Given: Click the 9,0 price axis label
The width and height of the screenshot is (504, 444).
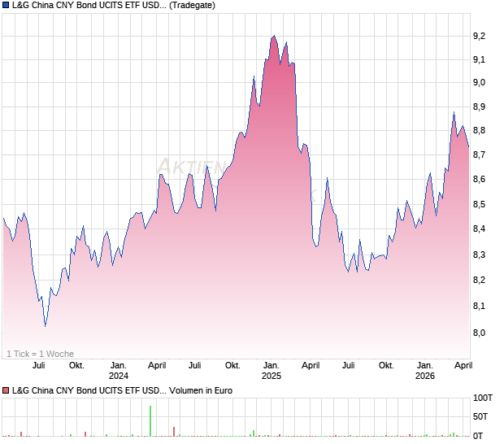Looking at the screenshot, I should tap(479, 83).
